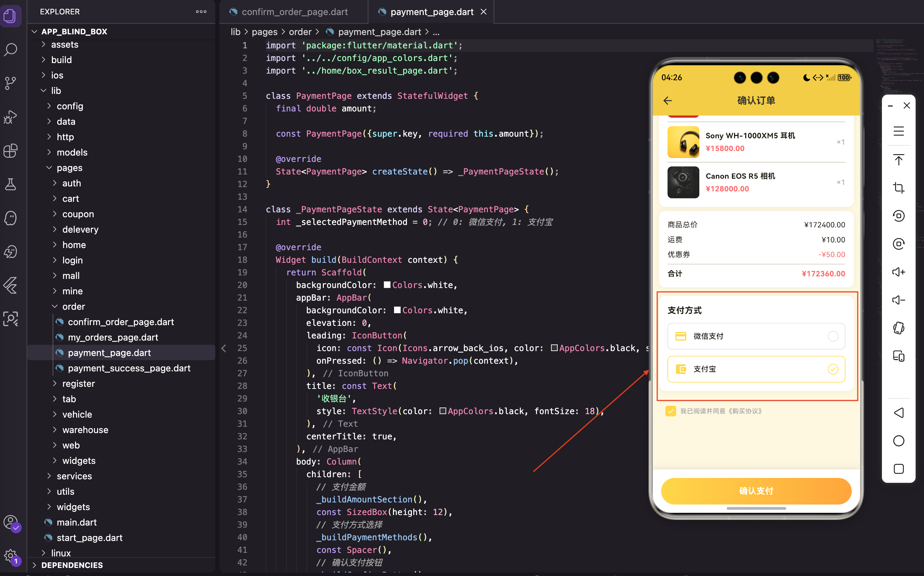Select the 微信支付 radio option
The height and width of the screenshot is (576, 924).
(833, 336)
